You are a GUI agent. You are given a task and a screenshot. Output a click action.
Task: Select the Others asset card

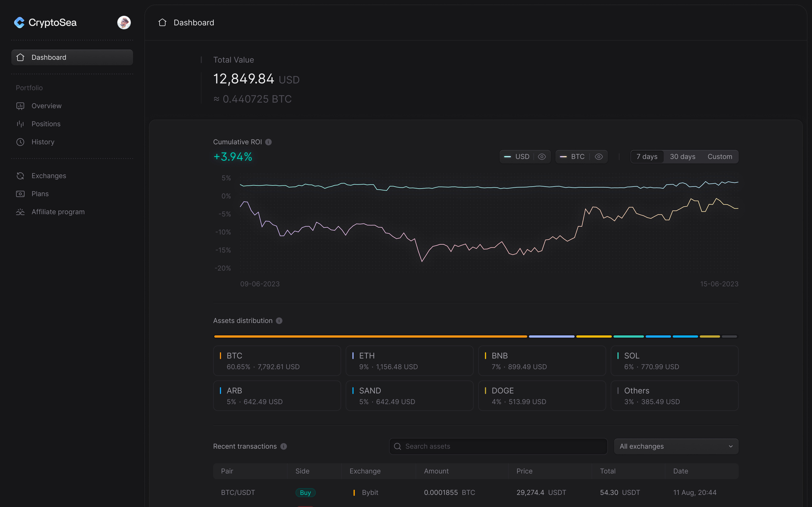(674, 396)
